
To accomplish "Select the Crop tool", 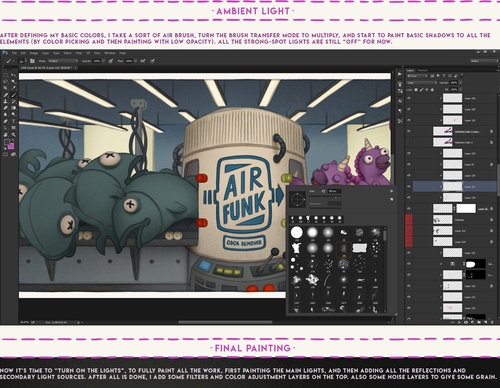I will click(6, 88).
